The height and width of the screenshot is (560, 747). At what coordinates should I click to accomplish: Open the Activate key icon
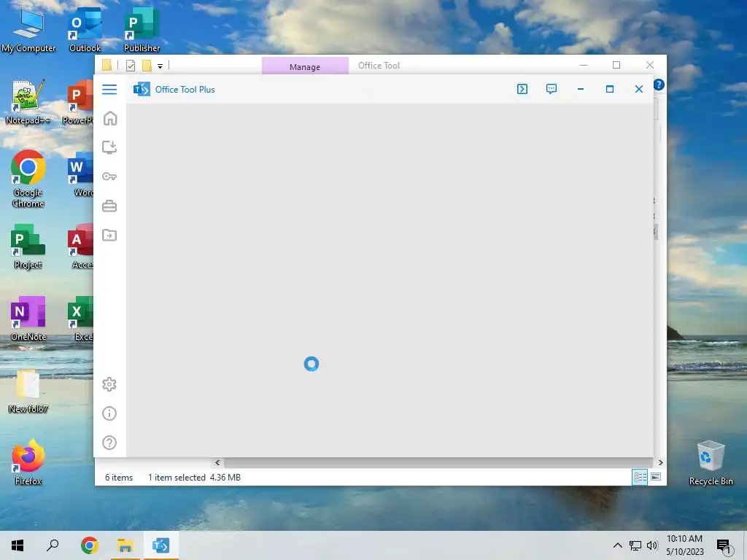coord(109,176)
